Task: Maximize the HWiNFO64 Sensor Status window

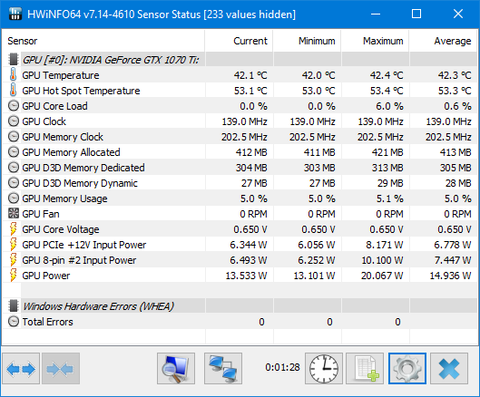Action: pos(417,14)
